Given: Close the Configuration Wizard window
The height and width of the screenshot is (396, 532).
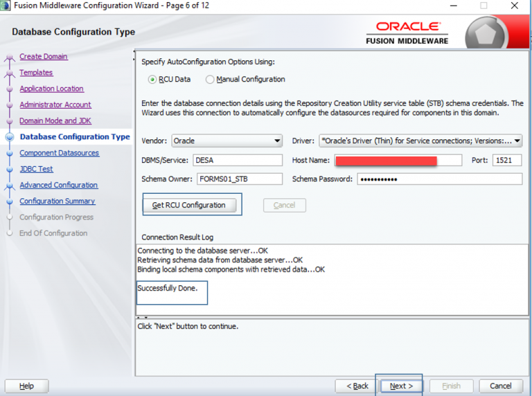Looking at the screenshot, I should 515,6.
